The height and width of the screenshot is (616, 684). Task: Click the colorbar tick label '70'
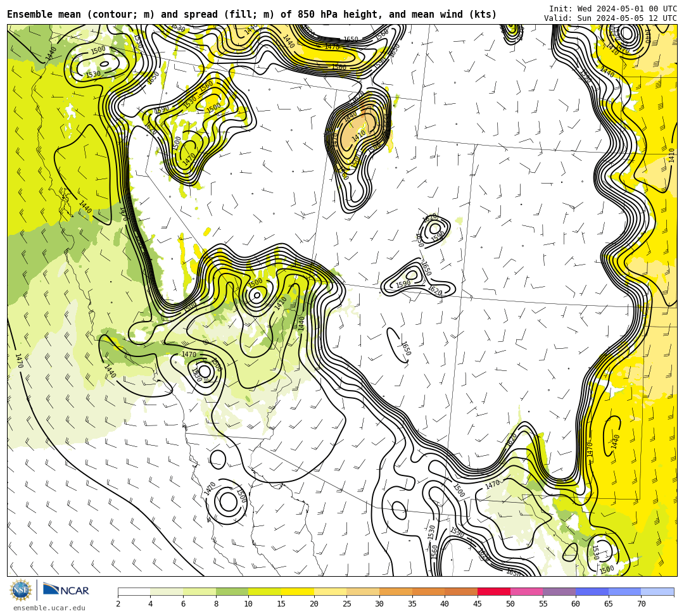[641, 604]
